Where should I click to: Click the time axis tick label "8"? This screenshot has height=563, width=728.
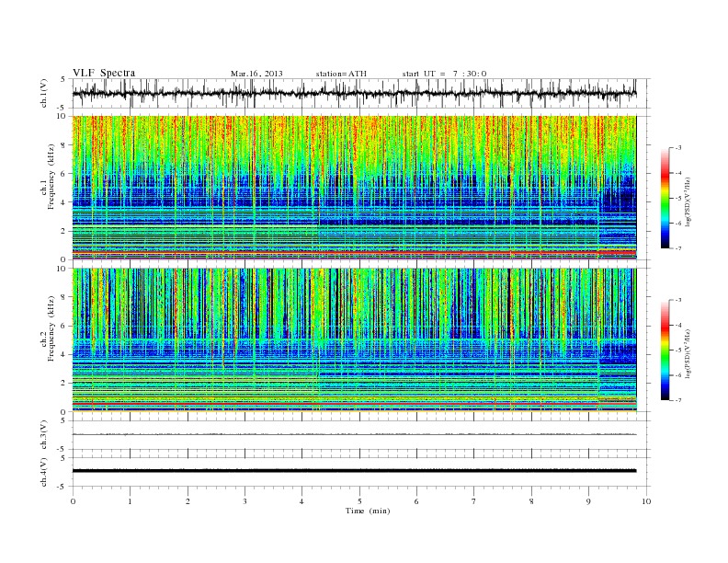click(531, 501)
